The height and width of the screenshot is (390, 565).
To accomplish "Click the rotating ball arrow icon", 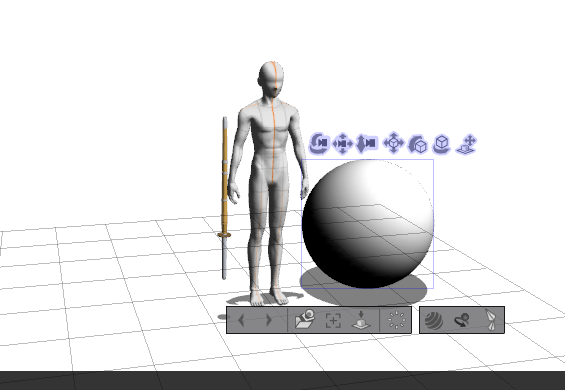I will tap(462, 320).
